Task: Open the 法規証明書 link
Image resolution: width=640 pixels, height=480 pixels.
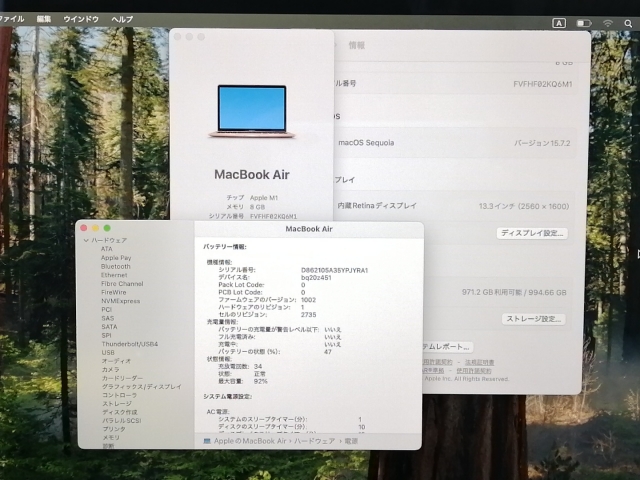Action: (x=480, y=362)
